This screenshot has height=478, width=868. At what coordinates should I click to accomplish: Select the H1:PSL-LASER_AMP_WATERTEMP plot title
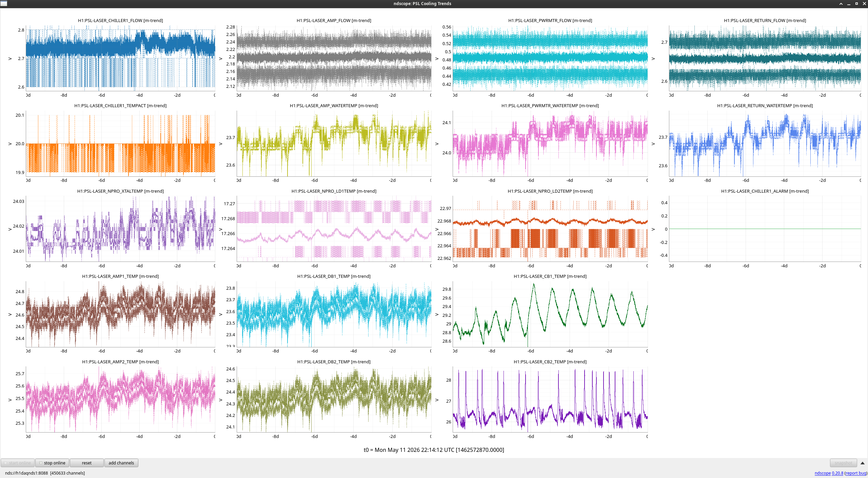(x=334, y=106)
